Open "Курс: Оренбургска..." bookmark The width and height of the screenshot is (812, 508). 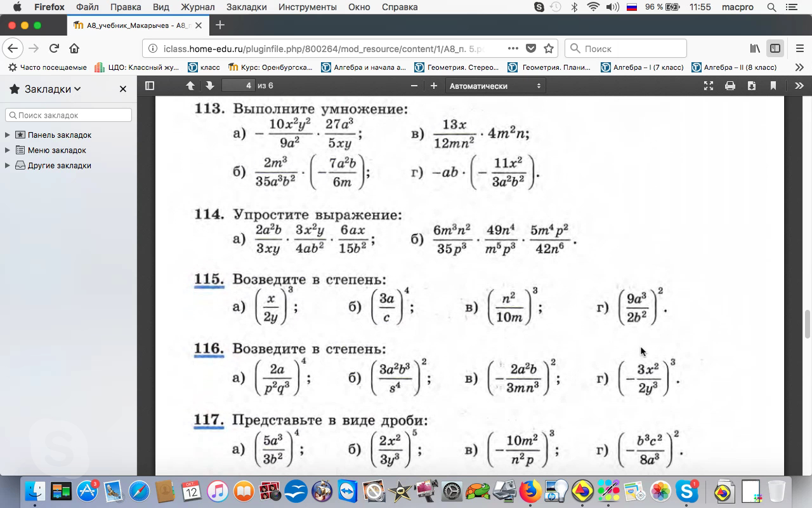coord(271,67)
